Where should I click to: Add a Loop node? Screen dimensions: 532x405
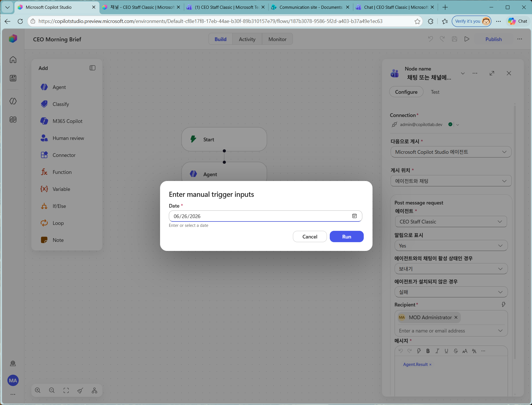pos(67,223)
